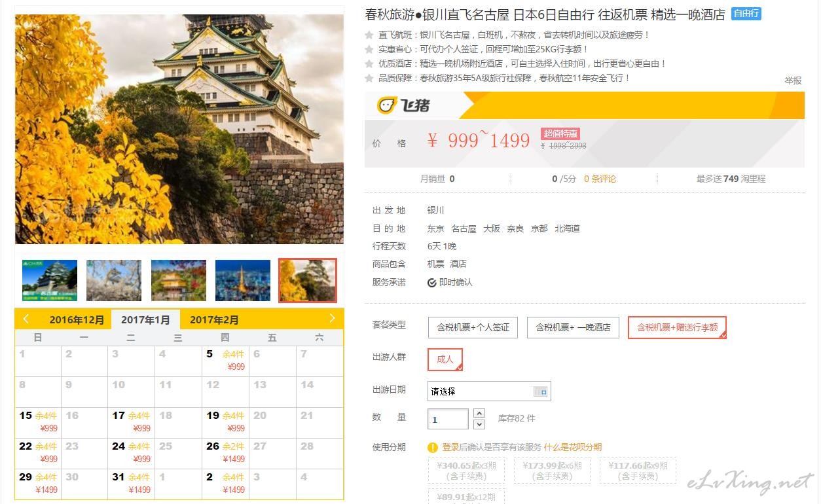
Task: Click departure city 银川
Action: pyautogui.click(x=436, y=210)
